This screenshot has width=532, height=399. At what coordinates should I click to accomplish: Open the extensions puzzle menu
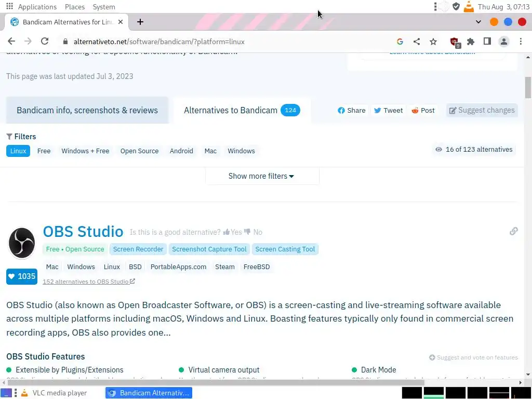471,42
